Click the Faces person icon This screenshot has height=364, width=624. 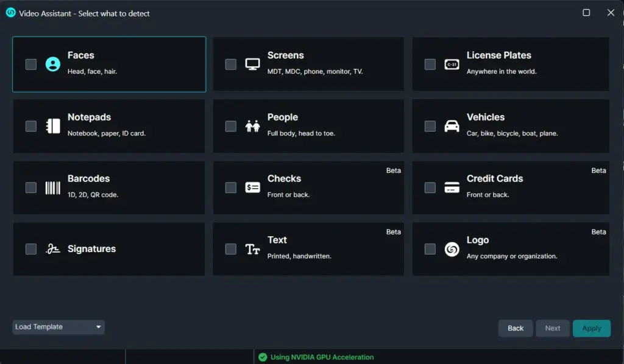point(52,64)
